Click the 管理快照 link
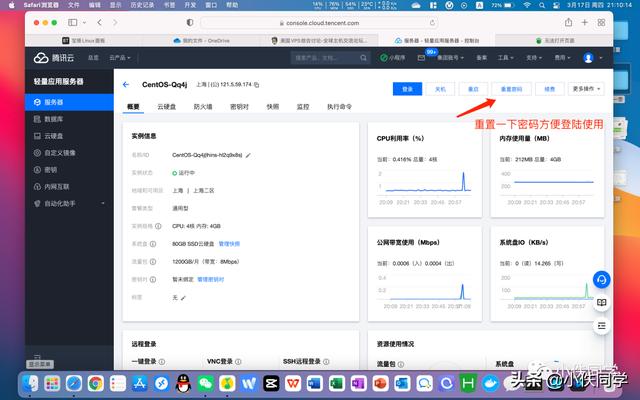This screenshot has height=400, width=640. pyautogui.click(x=229, y=244)
